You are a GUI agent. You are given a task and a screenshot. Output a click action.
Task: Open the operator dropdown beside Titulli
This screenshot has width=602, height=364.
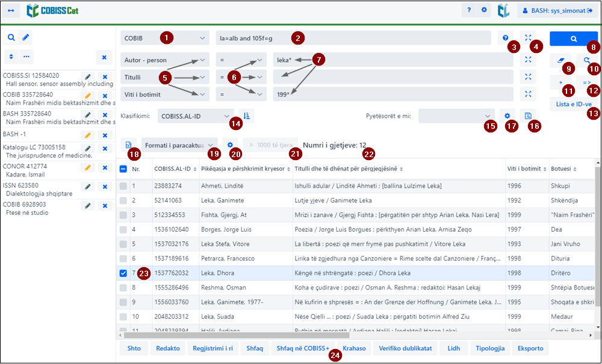[241, 77]
